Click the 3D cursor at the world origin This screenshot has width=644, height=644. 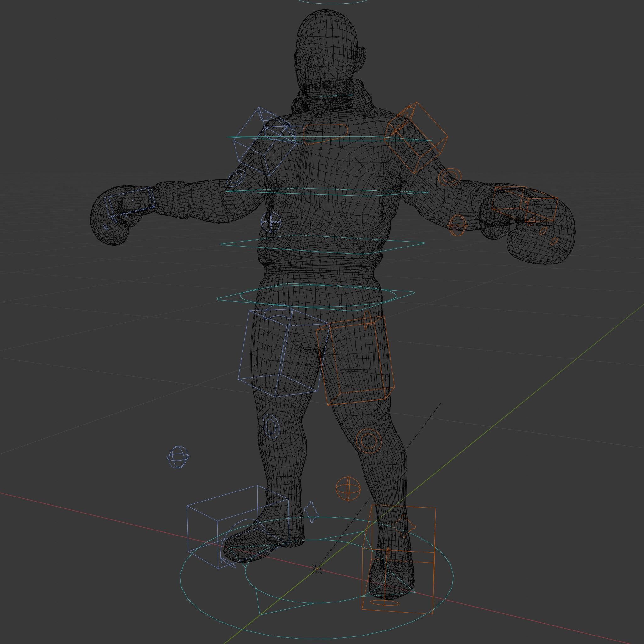click(x=317, y=568)
